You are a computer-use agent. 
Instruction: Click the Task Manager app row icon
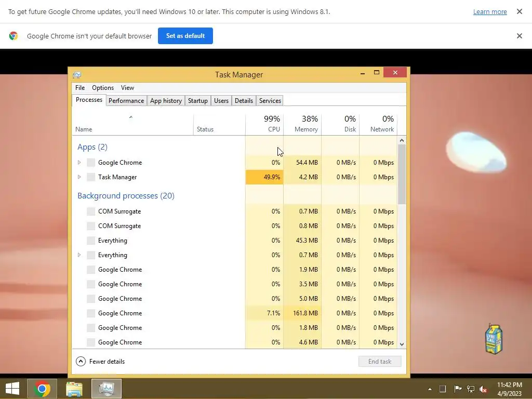tap(91, 177)
